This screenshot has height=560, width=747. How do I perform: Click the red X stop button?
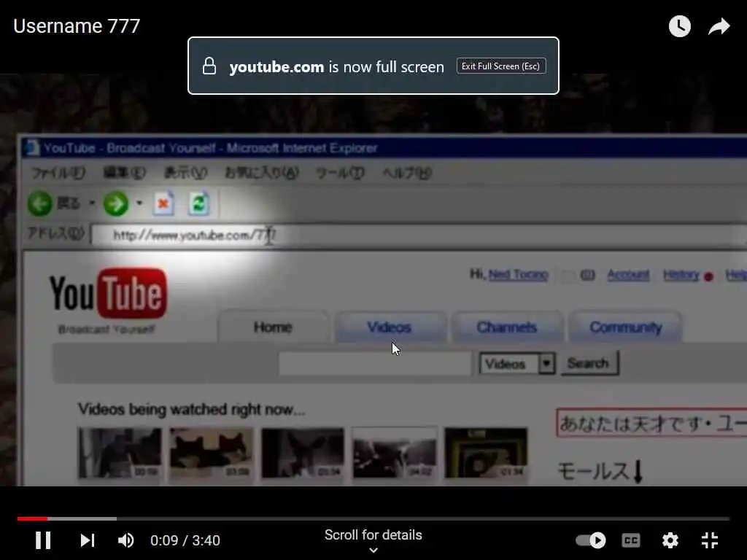click(x=163, y=204)
